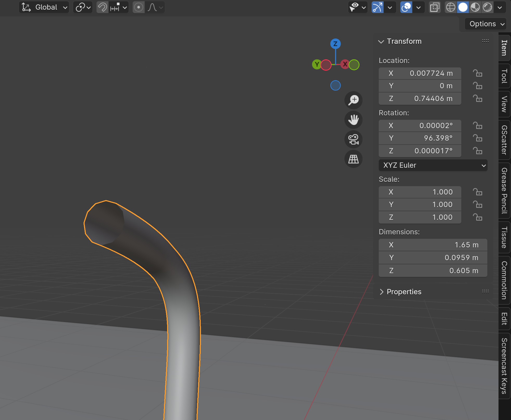The width and height of the screenshot is (511, 420).
Task: Lock the Location Y value
Action: (x=477, y=86)
